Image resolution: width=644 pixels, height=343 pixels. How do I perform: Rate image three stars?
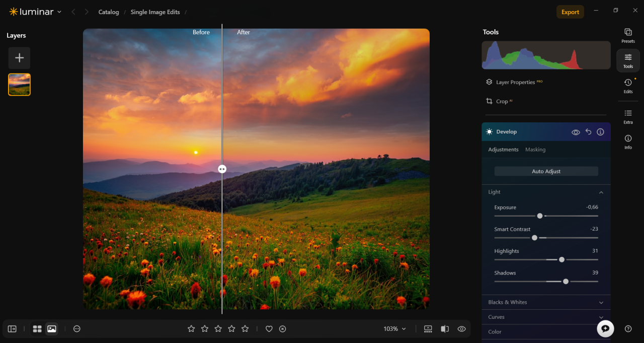click(218, 328)
